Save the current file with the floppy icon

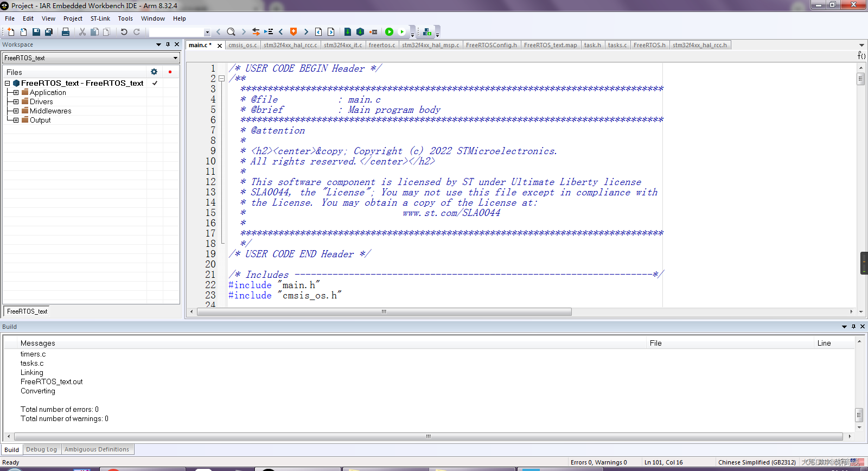[36, 32]
